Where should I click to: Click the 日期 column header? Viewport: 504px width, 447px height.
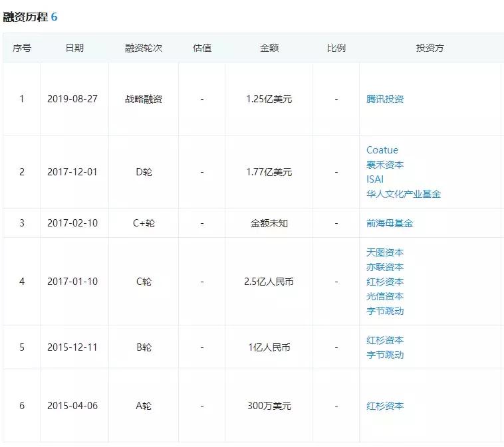click(74, 48)
